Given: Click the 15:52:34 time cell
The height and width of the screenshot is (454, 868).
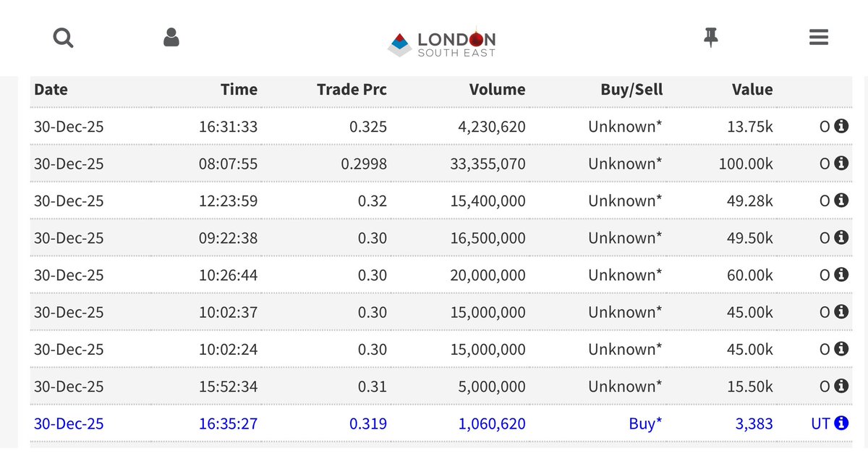Looking at the screenshot, I should (x=228, y=386).
